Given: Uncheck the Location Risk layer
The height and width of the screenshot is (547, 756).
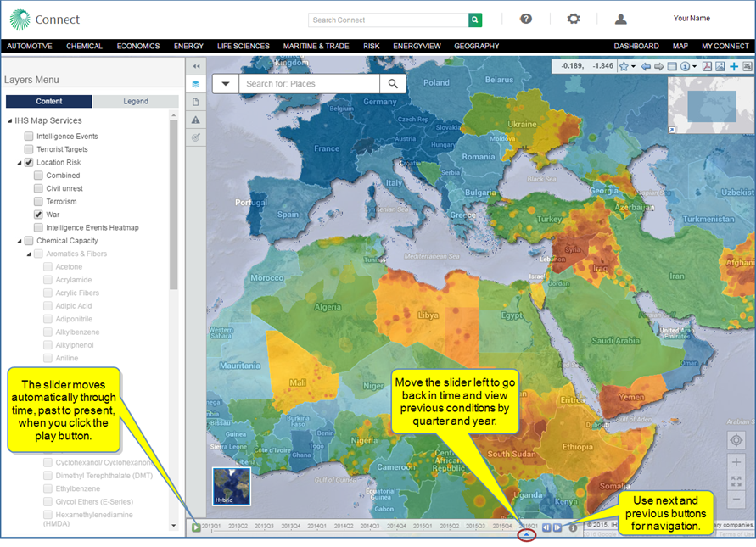Looking at the screenshot, I should pos(29,163).
